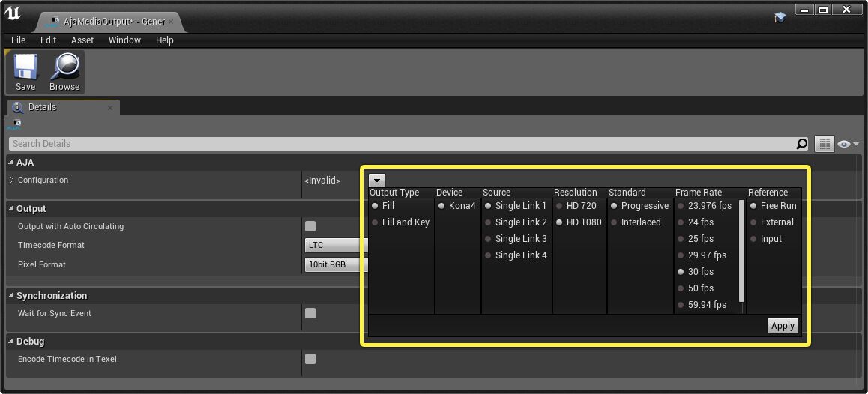The image size is (868, 394).
Task: Open the Timecode Format LTC dropdown
Action: (337, 245)
